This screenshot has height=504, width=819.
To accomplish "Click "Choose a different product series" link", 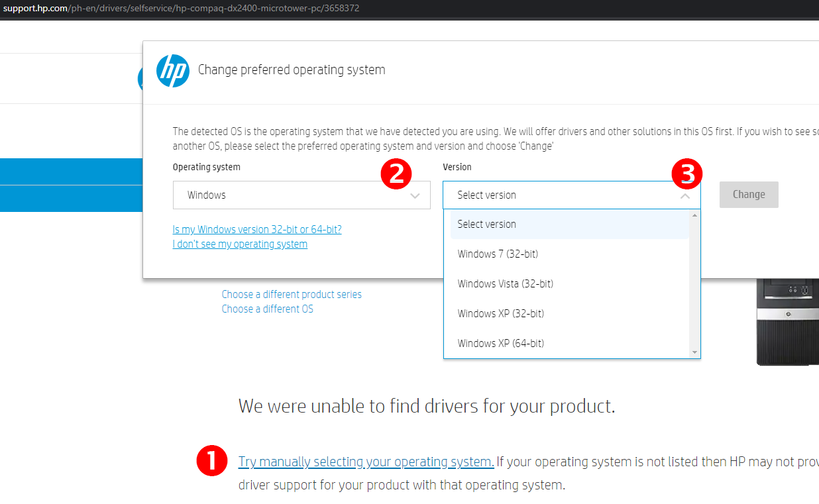I will coord(292,295).
